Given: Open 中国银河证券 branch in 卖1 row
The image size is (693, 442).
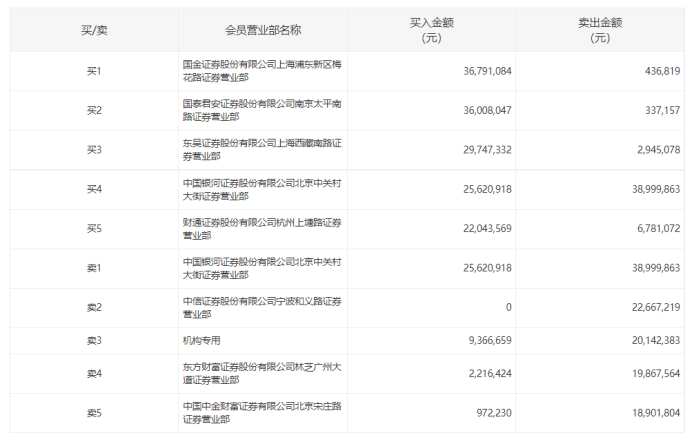Looking at the screenshot, I should point(263,268).
